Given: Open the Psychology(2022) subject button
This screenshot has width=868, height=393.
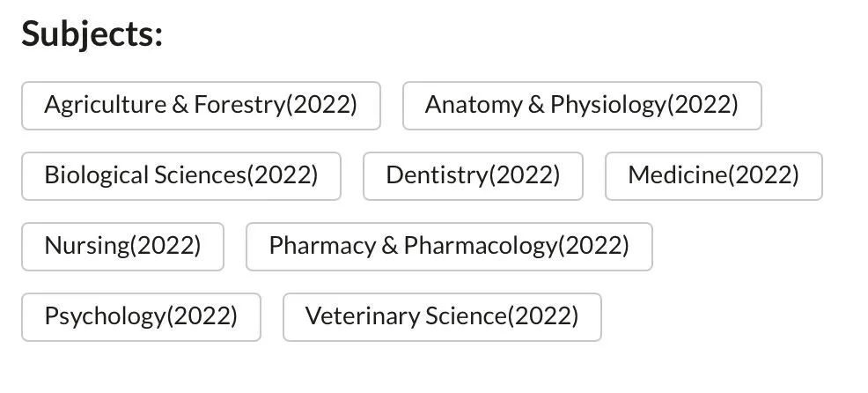Looking at the screenshot, I should [141, 317].
